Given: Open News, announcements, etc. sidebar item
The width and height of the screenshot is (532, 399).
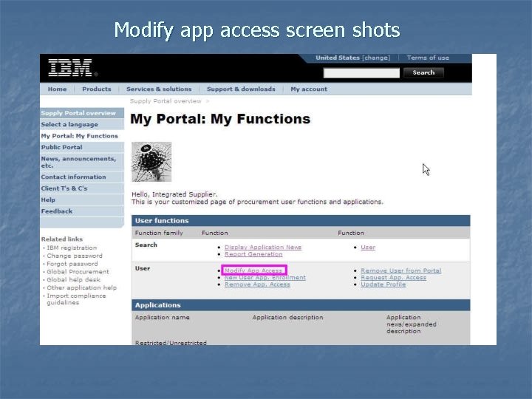Looking at the screenshot, I should tap(82, 162).
